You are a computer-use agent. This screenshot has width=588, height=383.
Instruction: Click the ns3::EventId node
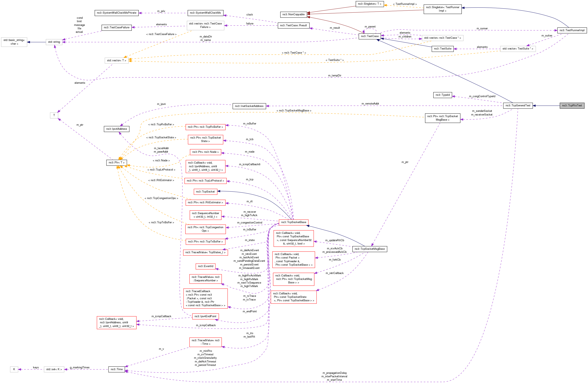pyautogui.click(x=205, y=266)
